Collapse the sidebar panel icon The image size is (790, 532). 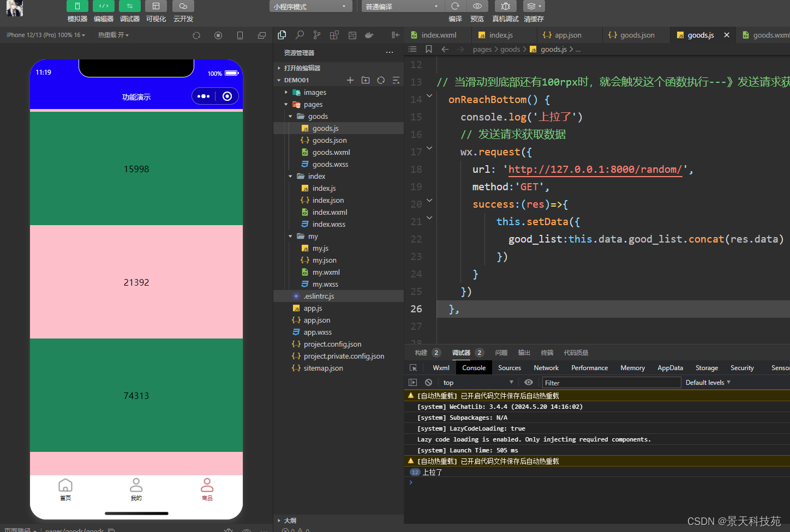(396, 35)
